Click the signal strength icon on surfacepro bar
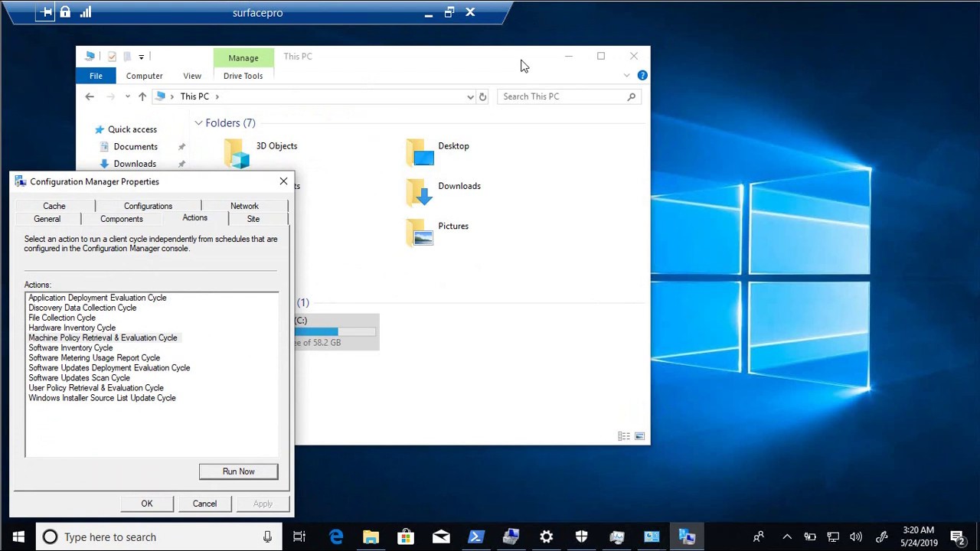This screenshot has width=980, height=551. (x=86, y=12)
